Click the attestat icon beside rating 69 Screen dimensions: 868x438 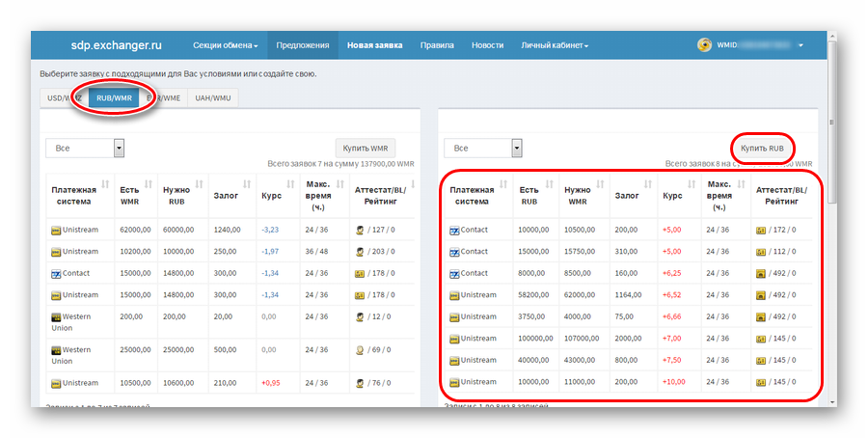pos(360,350)
